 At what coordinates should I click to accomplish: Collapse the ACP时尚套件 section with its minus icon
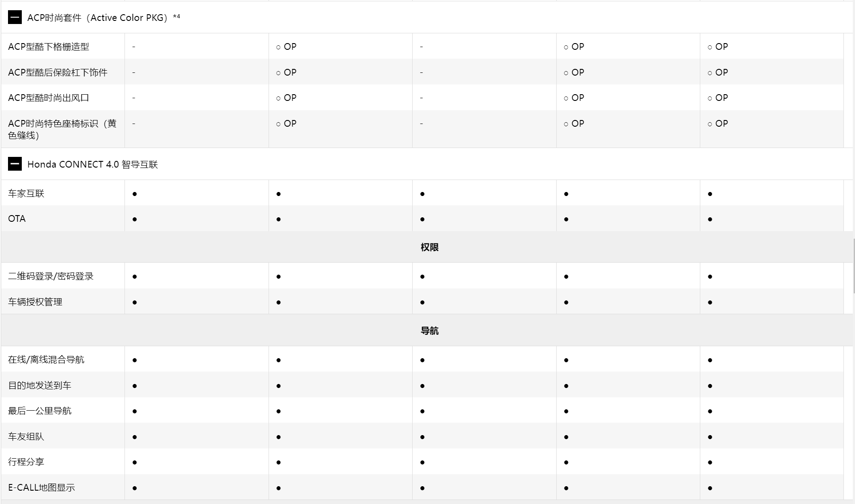pyautogui.click(x=15, y=17)
